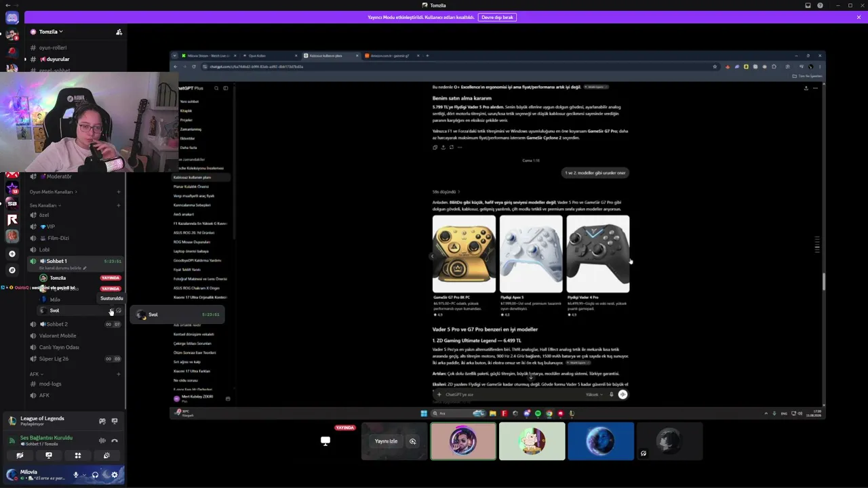Select the Milovia portrait participant tile
868x488 pixels.
(463, 441)
